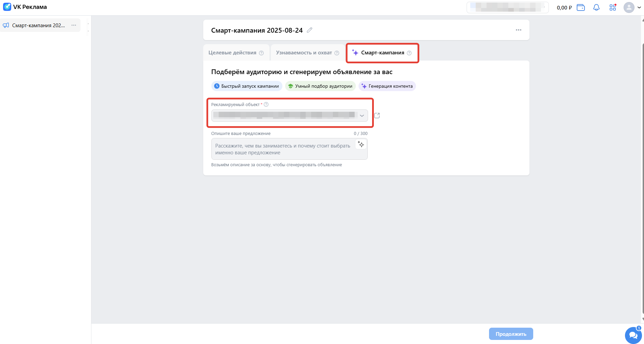Expand the profile menu chevron
Viewport: 644px width, 344px height.
pos(639,7)
